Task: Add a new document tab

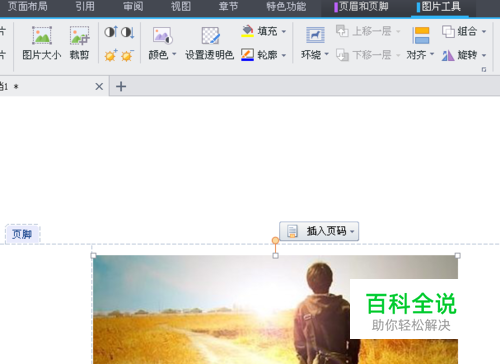Action: click(121, 87)
